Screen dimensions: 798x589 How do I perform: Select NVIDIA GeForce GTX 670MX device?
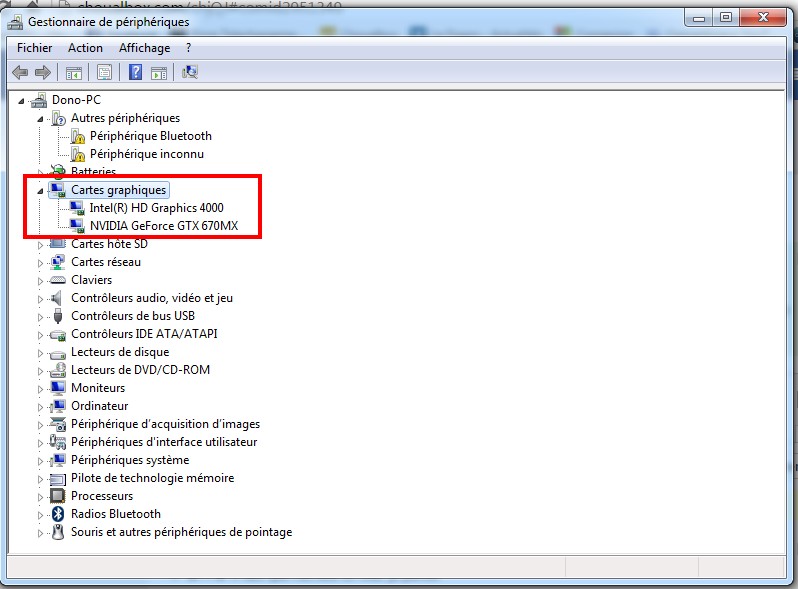[162, 226]
